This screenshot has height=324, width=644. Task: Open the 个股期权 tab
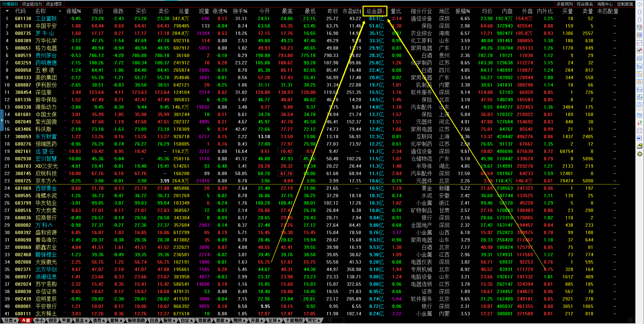click(x=294, y=320)
